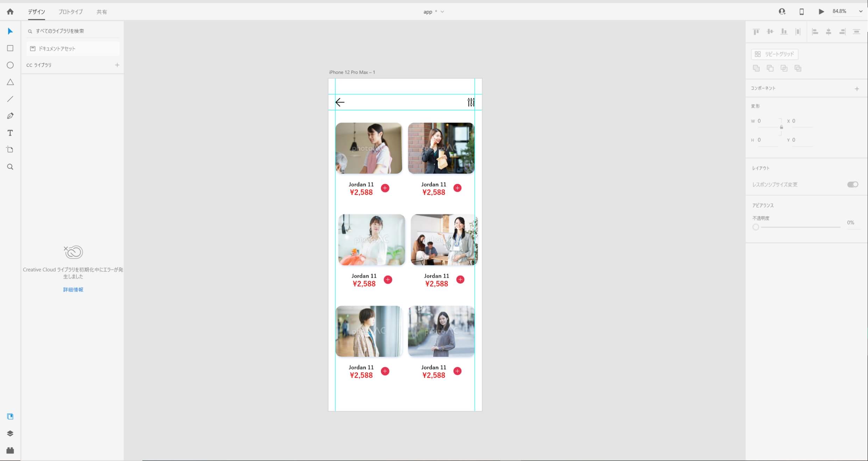Select the woman with whiteboard meeting photo
The height and width of the screenshot is (461, 868).
(x=444, y=240)
